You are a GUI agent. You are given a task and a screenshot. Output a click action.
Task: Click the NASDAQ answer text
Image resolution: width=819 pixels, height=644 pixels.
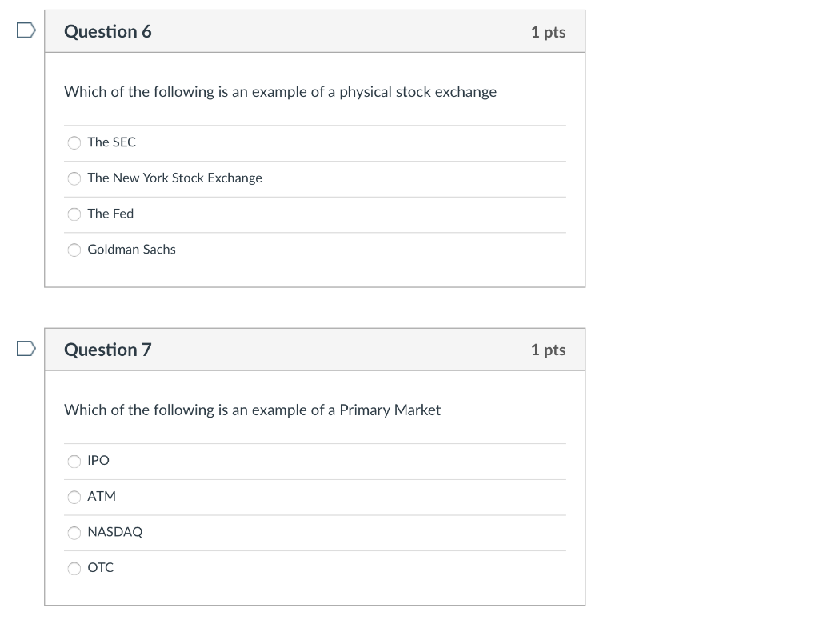[x=114, y=532]
